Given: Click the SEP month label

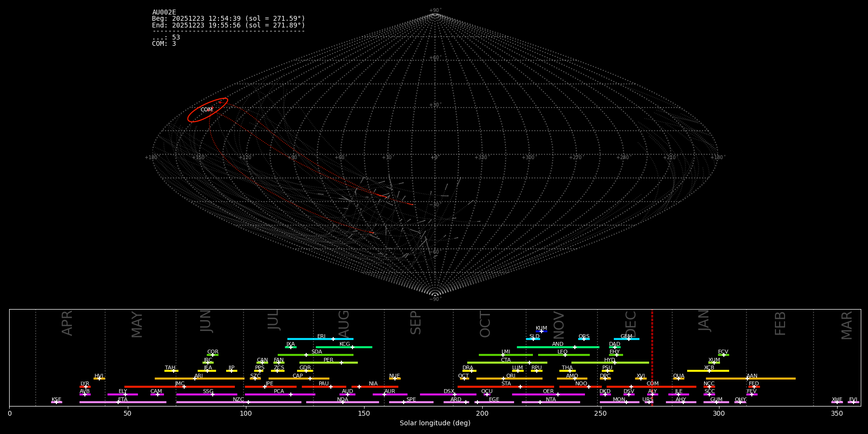Looking at the screenshot, I should point(416,323).
